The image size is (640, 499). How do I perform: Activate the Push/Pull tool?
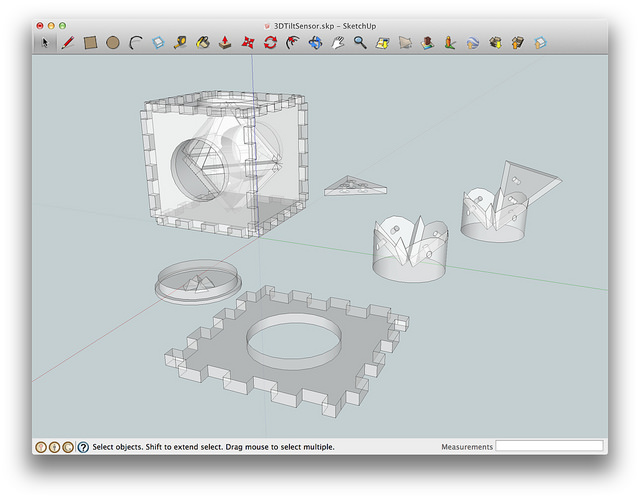tap(225, 42)
